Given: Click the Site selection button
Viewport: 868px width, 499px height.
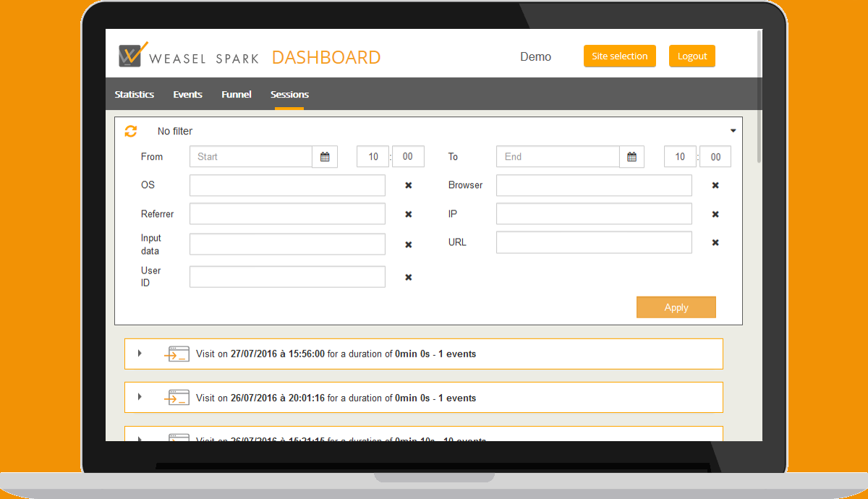Looking at the screenshot, I should [620, 56].
